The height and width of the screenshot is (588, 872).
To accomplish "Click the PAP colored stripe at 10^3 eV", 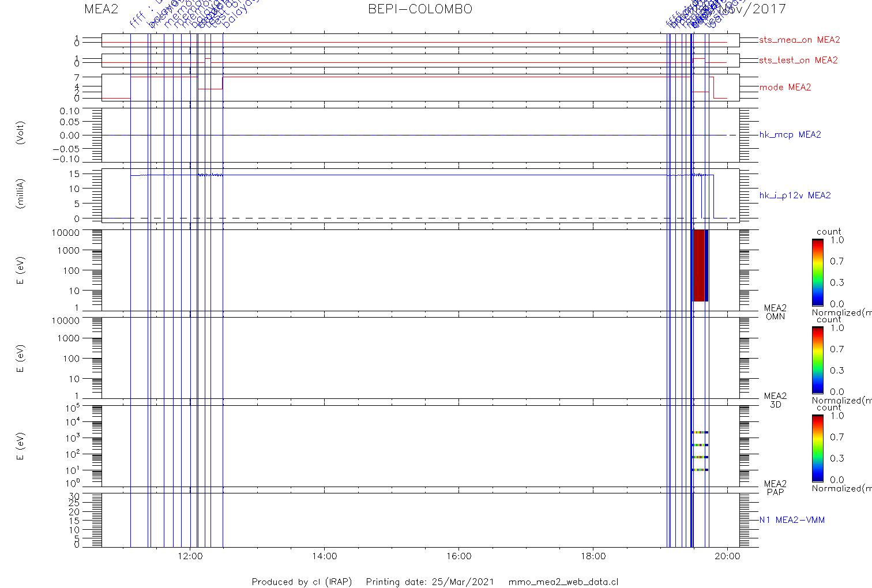I will click(700, 432).
